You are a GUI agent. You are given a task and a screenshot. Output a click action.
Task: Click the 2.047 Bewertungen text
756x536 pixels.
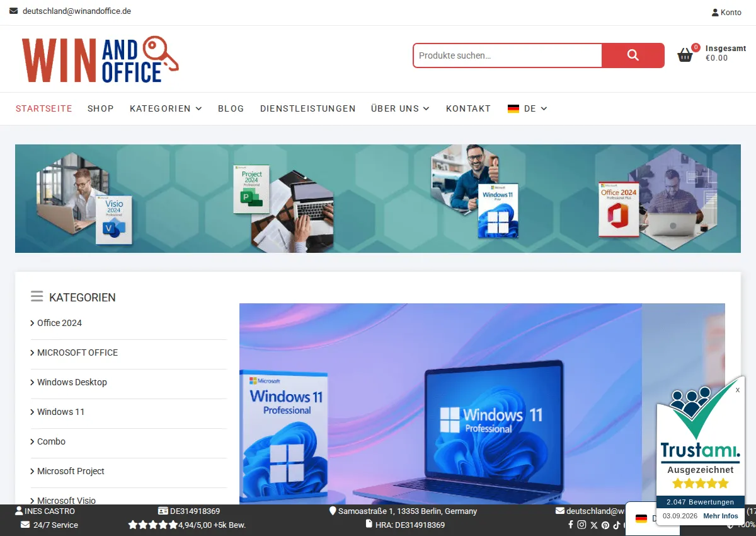[701, 502]
